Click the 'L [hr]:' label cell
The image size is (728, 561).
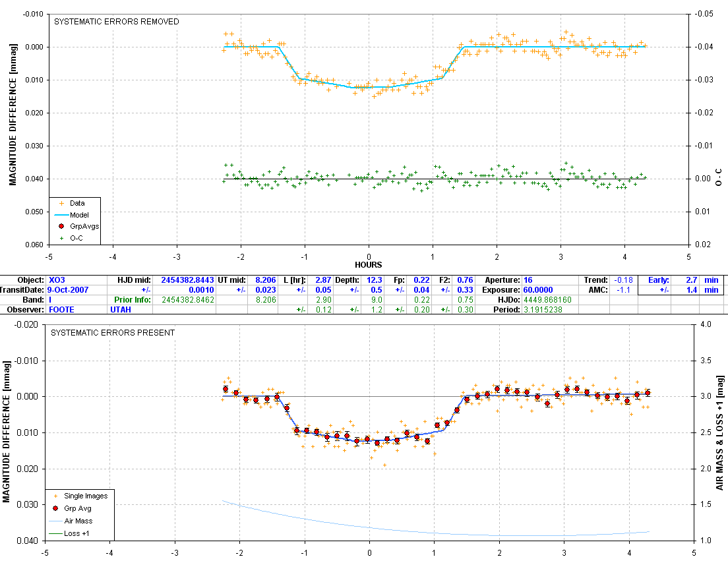pos(294,280)
